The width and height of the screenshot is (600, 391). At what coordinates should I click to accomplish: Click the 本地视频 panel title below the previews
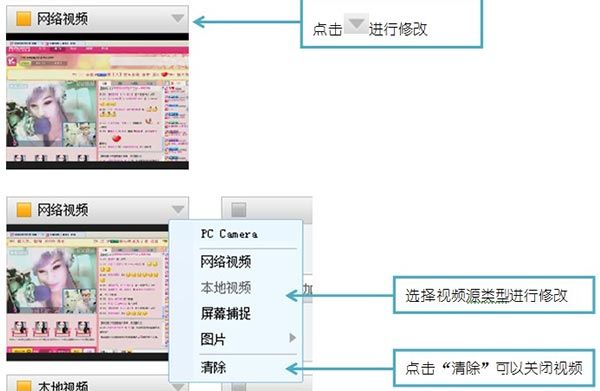(x=62, y=385)
